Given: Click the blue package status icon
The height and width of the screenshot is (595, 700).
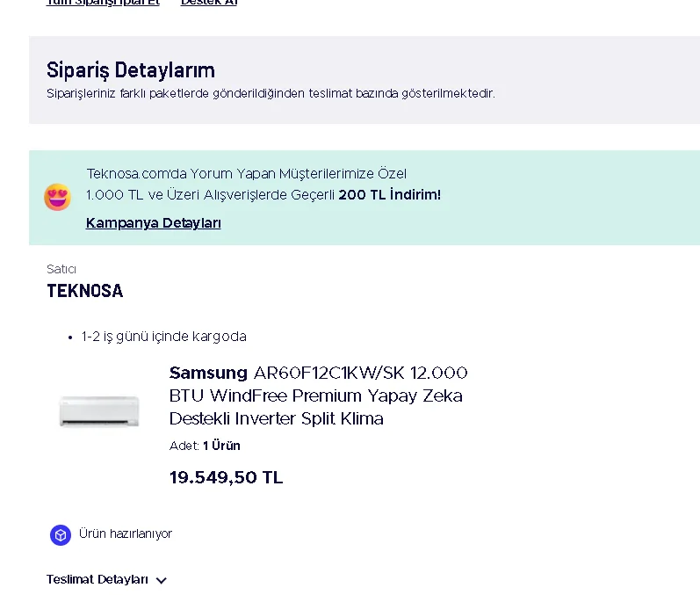Looking at the screenshot, I should [61, 534].
